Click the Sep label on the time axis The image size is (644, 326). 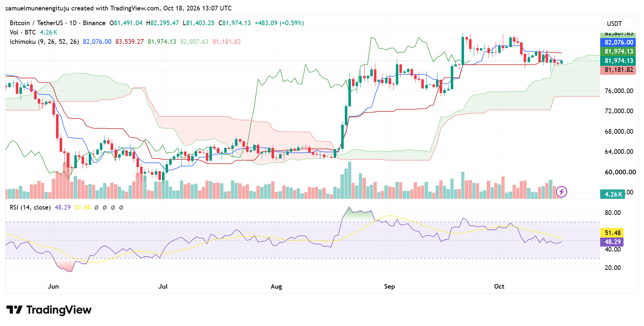click(x=389, y=286)
